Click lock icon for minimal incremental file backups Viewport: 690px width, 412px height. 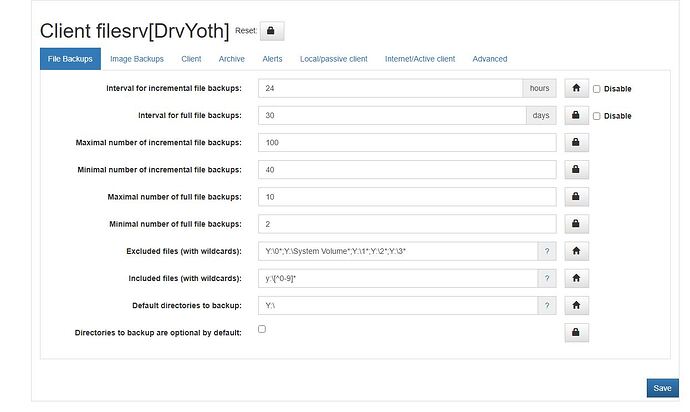[577, 169]
